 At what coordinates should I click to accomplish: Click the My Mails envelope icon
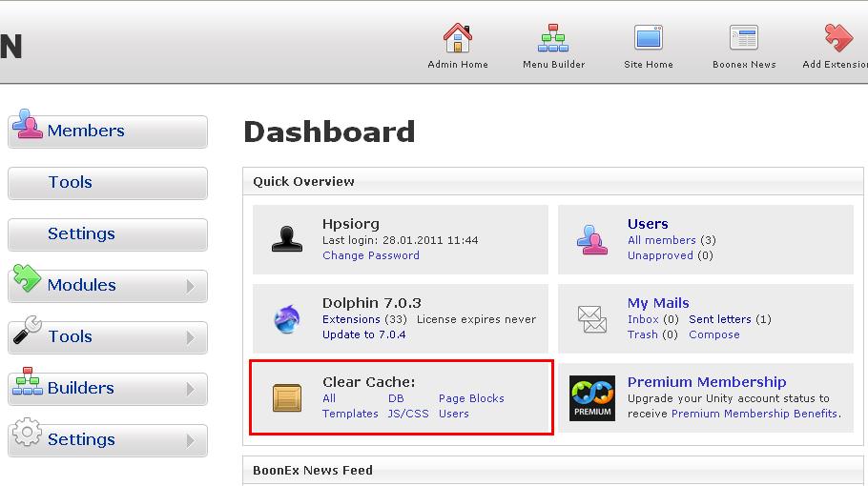click(591, 319)
